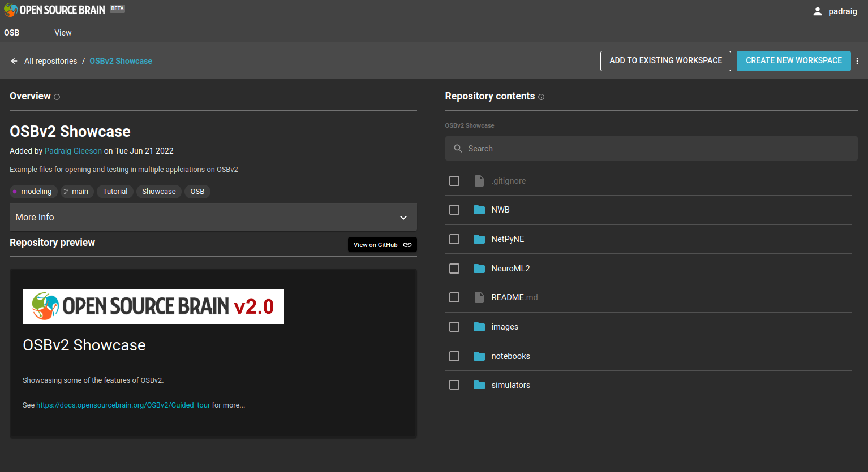Click Create New Workspace button
Image resolution: width=868 pixels, height=472 pixels.
(x=794, y=60)
